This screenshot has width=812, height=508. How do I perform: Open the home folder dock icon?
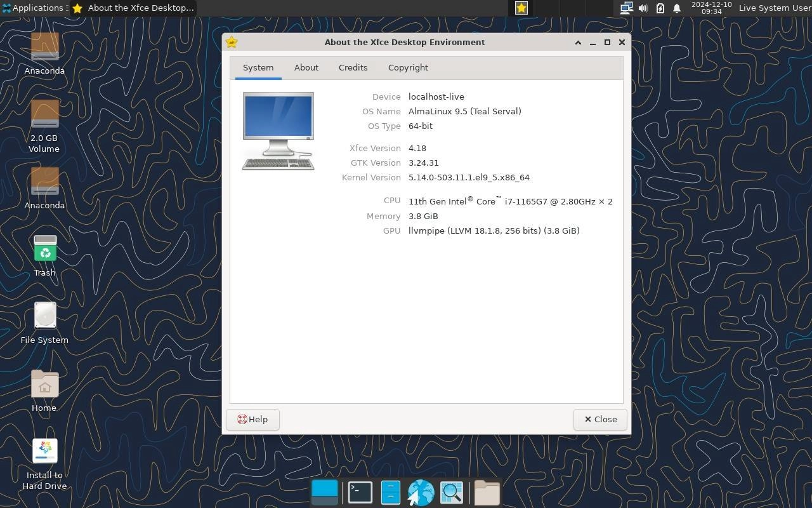487,492
